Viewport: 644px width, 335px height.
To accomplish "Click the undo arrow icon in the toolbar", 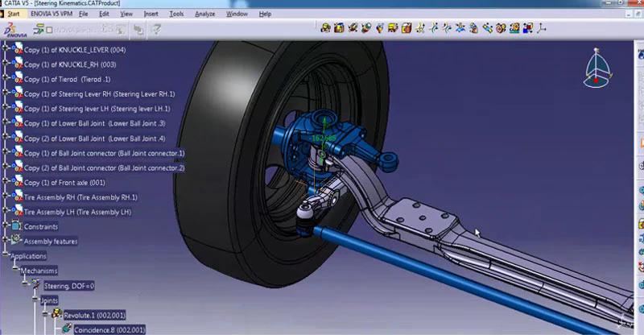I will [138, 30].
